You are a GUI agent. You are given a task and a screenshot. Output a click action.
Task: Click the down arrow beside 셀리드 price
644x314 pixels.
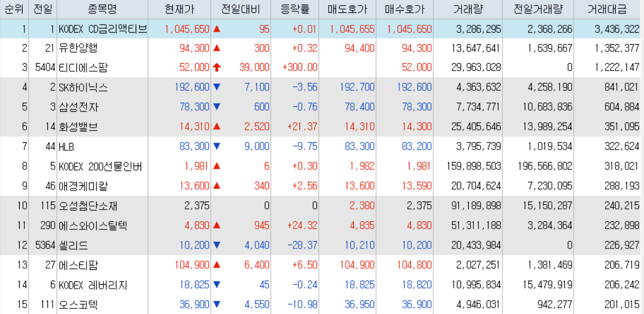pos(217,246)
